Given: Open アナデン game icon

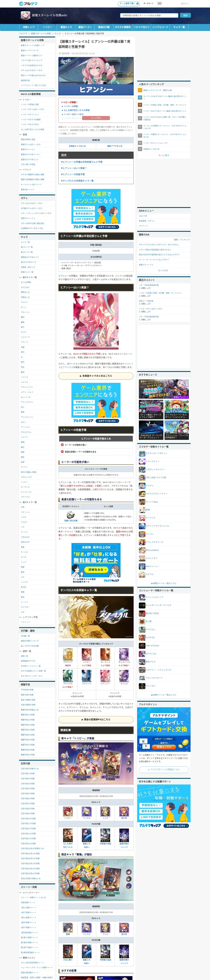Looking at the screenshot, I should point(142,485).
